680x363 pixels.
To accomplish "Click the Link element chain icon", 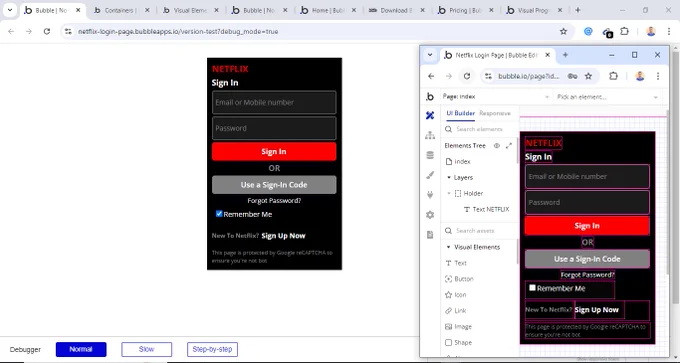I will [448, 311].
